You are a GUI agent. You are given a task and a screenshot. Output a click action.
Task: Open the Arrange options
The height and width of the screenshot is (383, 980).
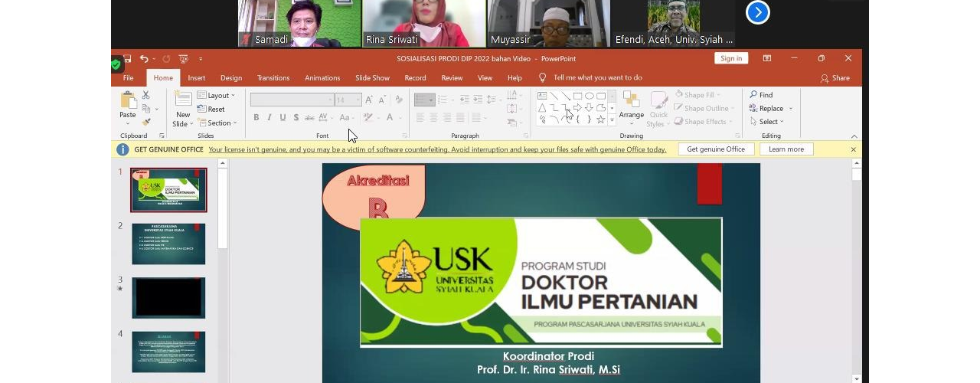631,105
